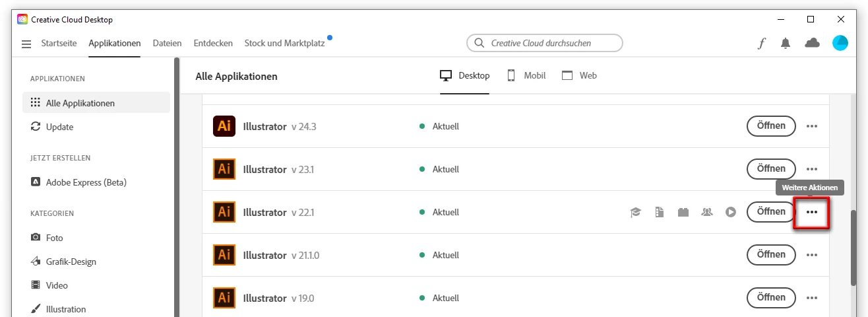The image size is (868, 317).
Task: Click Öffnen for Illustrator v 22.1
Action: [771, 212]
